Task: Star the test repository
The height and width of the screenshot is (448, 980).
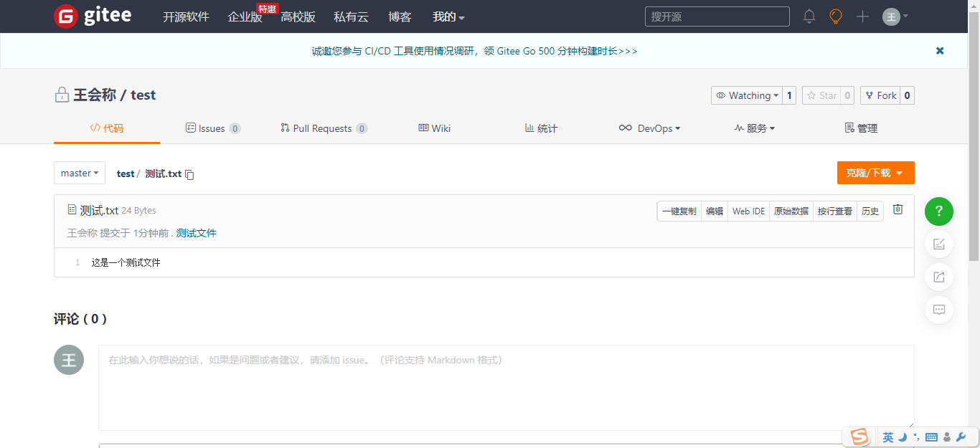Action: coord(821,95)
